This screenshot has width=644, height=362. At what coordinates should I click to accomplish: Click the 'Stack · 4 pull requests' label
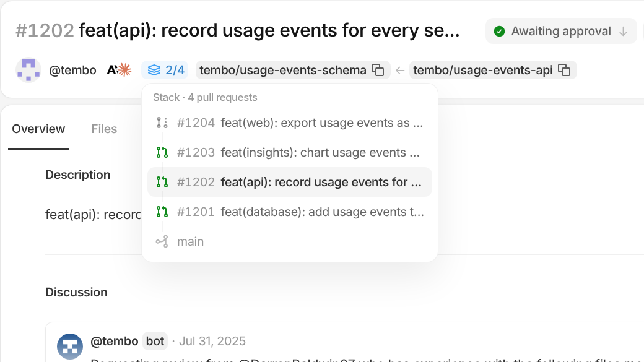205,97
